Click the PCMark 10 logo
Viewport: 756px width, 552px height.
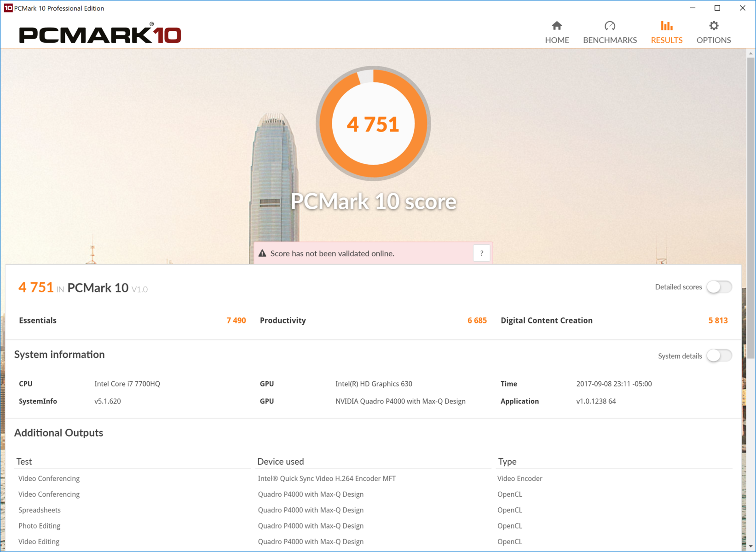(x=100, y=33)
